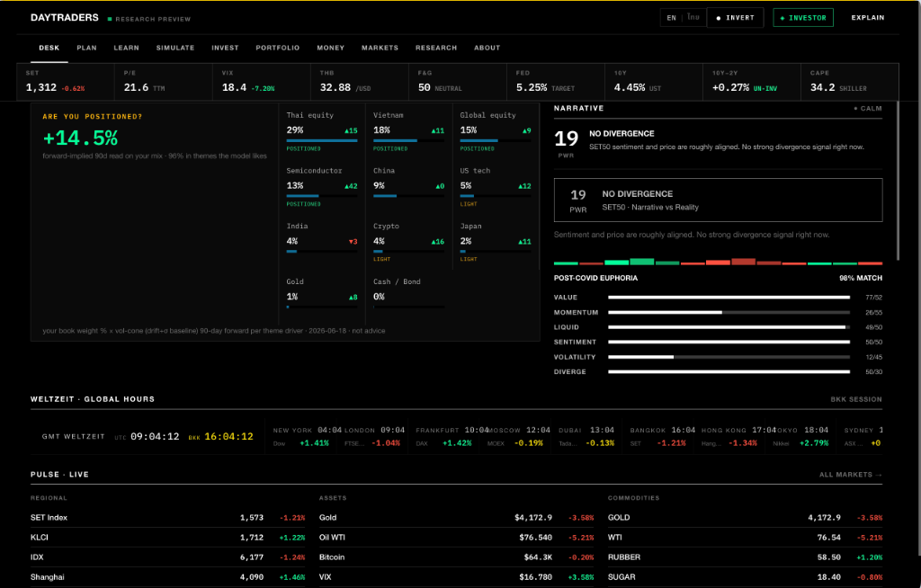Select the Thai equity 29% tile
The image size is (921, 588).
[322, 131]
